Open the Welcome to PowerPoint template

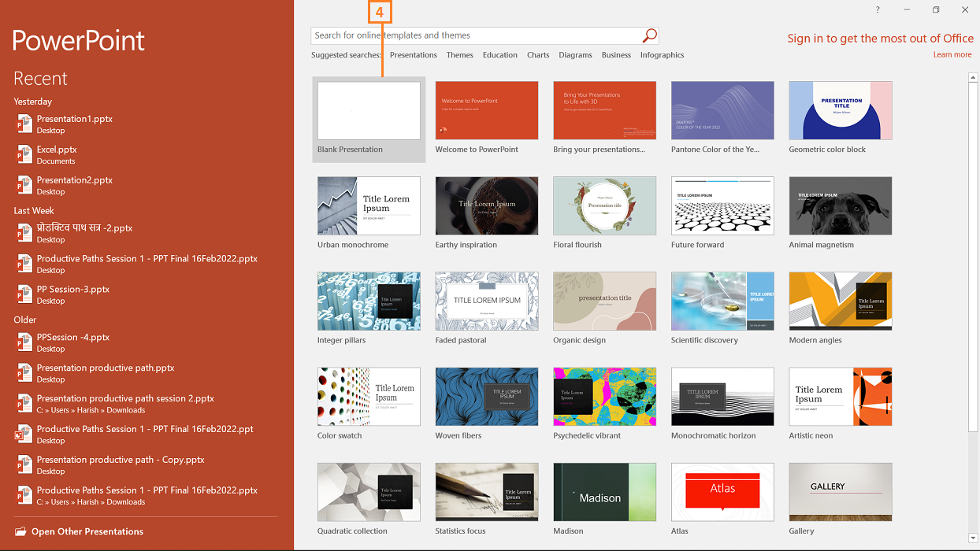[487, 110]
